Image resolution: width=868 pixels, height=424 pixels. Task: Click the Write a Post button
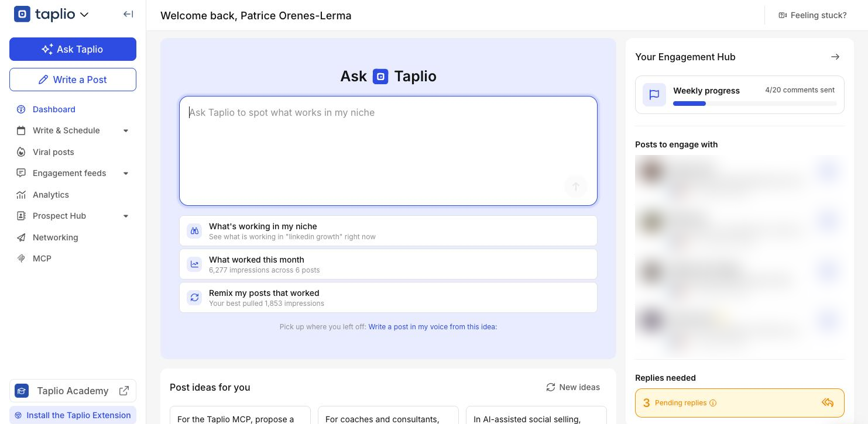73,80
